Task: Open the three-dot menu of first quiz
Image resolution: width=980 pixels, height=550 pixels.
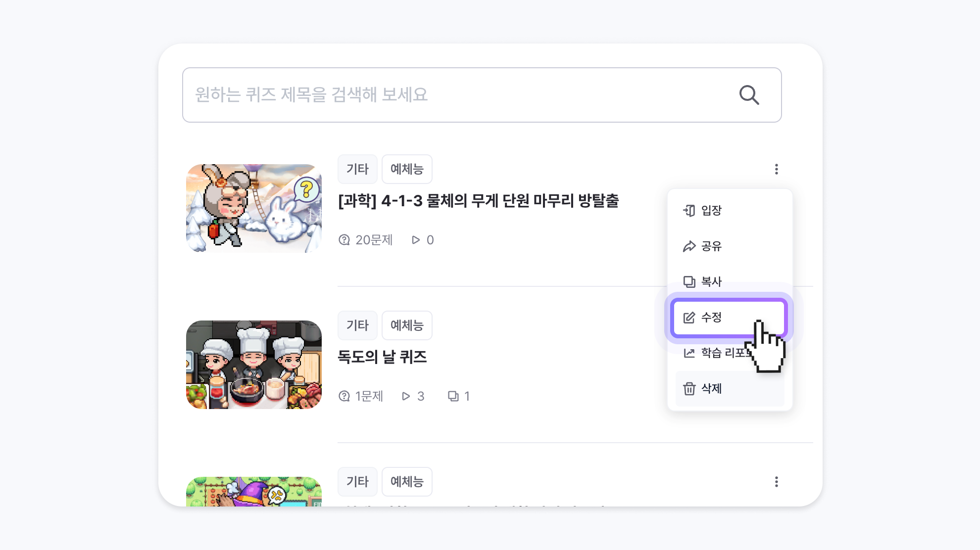Action: (776, 169)
